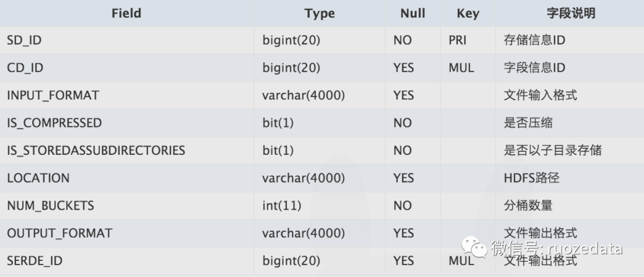The height and width of the screenshot is (277, 644).
Task: Select the IS_COMPRESSED field cell
Action: (x=54, y=123)
